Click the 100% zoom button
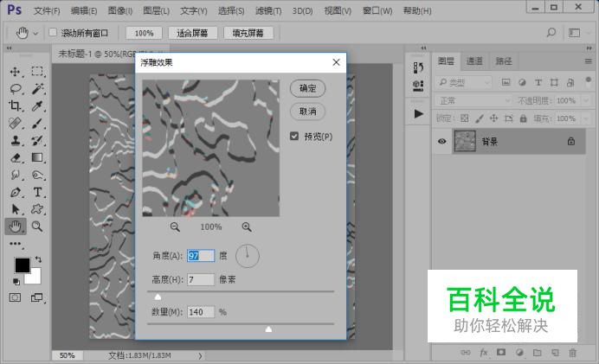This screenshot has width=599, height=364. click(x=144, y=33)
